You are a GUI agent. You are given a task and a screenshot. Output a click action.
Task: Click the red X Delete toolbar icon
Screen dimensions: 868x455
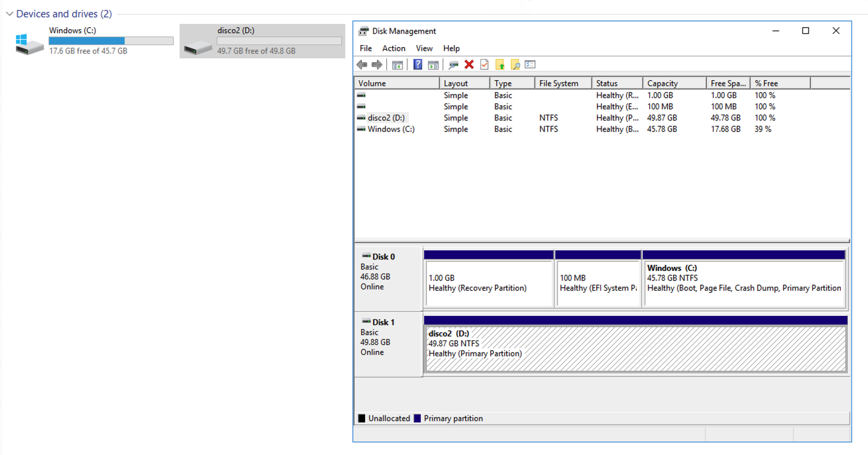pos(469,65)
